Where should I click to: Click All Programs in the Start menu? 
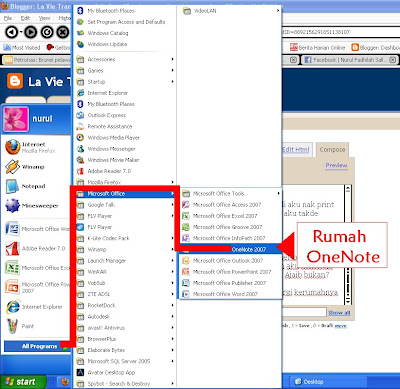coord(37,346)
